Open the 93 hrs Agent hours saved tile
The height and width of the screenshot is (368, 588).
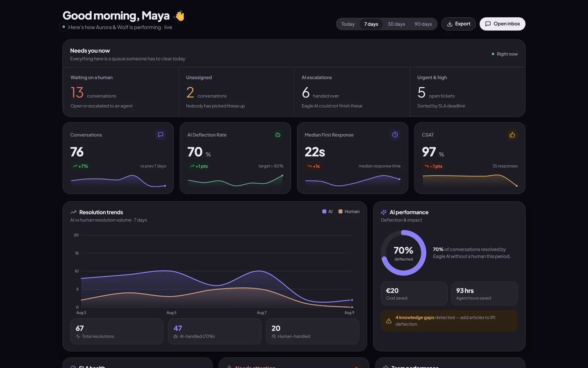coord(484,294)
